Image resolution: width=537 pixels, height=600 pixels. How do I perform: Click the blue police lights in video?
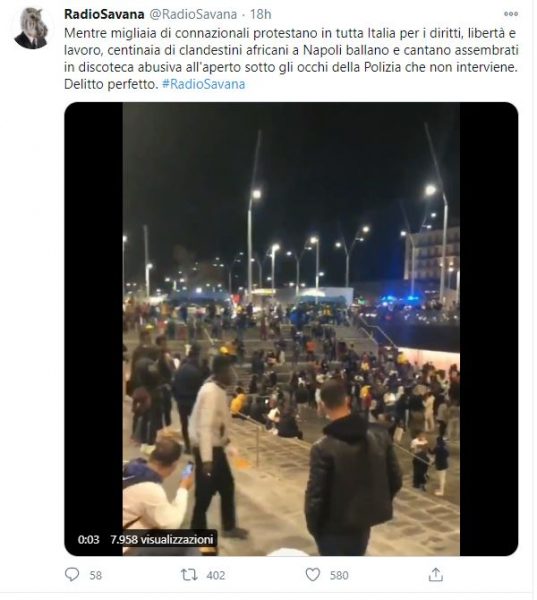point(398,298)
